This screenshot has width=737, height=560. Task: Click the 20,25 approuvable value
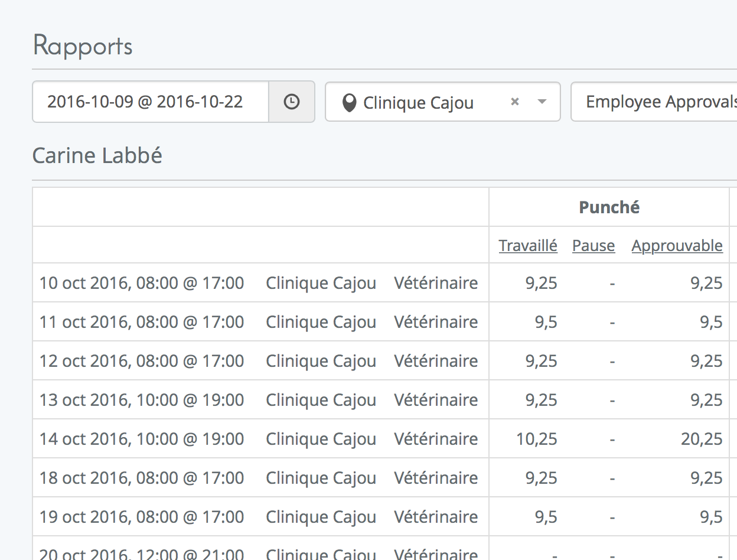(702, 439)
